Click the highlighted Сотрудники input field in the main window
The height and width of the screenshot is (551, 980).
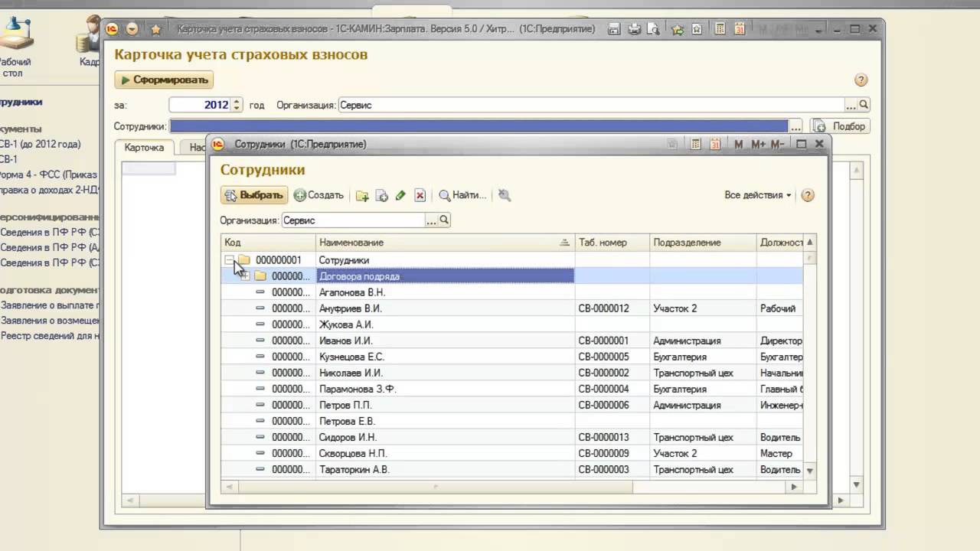tap(479, 126)
